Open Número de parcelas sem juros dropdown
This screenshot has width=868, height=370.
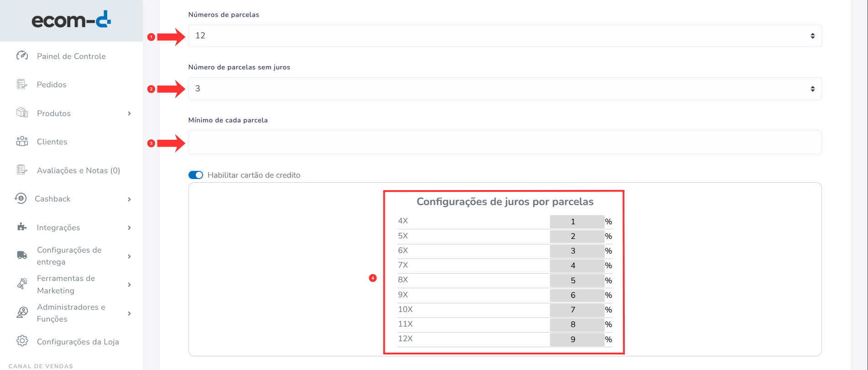click(505, 89)
